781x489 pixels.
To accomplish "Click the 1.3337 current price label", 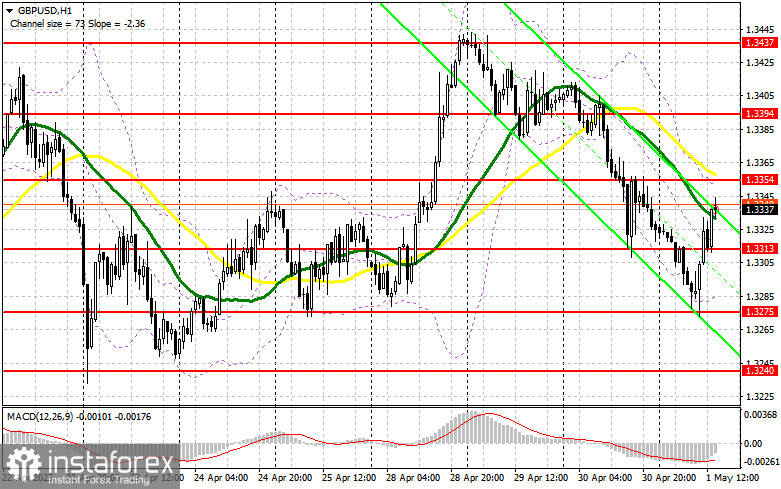I will [x=760, y=210].
